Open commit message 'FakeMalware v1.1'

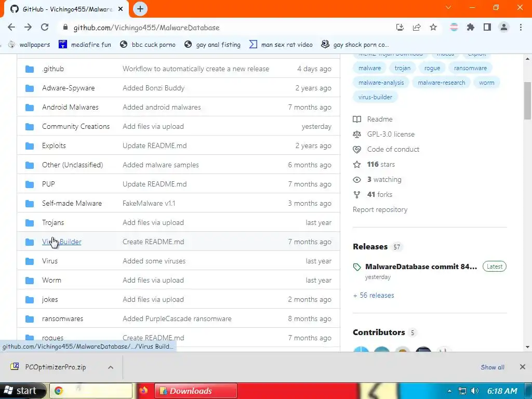click(x=149, y=203)
